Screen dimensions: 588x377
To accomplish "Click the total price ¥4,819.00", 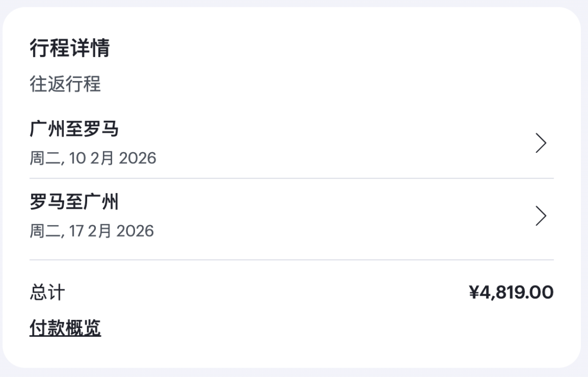I will [511, 293].
